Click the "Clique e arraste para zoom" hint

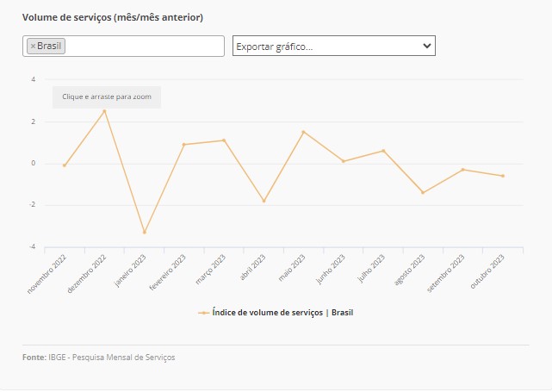(107, 97)
